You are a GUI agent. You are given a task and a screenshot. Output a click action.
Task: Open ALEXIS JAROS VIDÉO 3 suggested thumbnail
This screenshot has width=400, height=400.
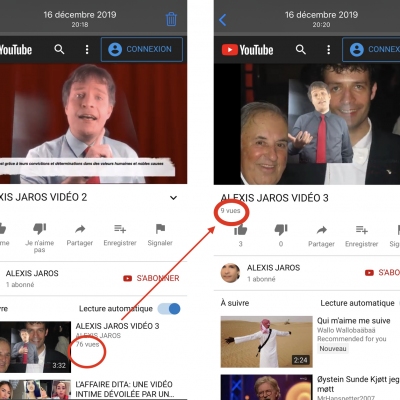point(35,347)
